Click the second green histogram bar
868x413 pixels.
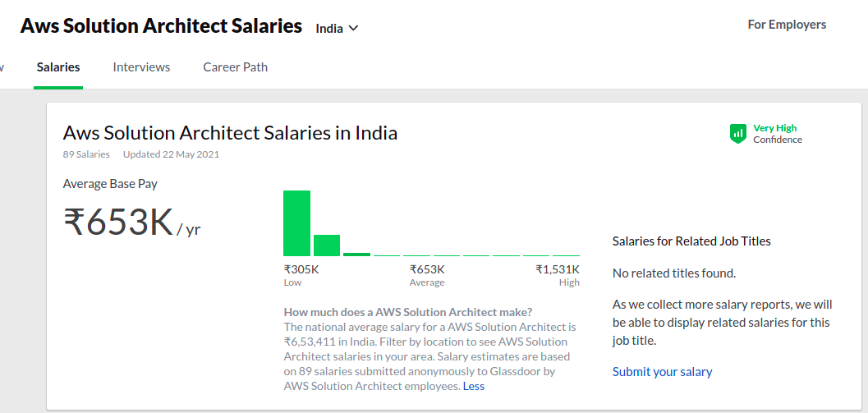point(327,246)
